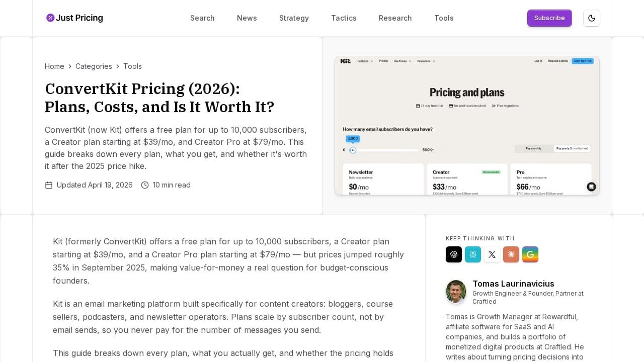The height and width of the screenshot is (362, 644).
Task: Toggle dark mode moon icon
Action: (592, 18)
